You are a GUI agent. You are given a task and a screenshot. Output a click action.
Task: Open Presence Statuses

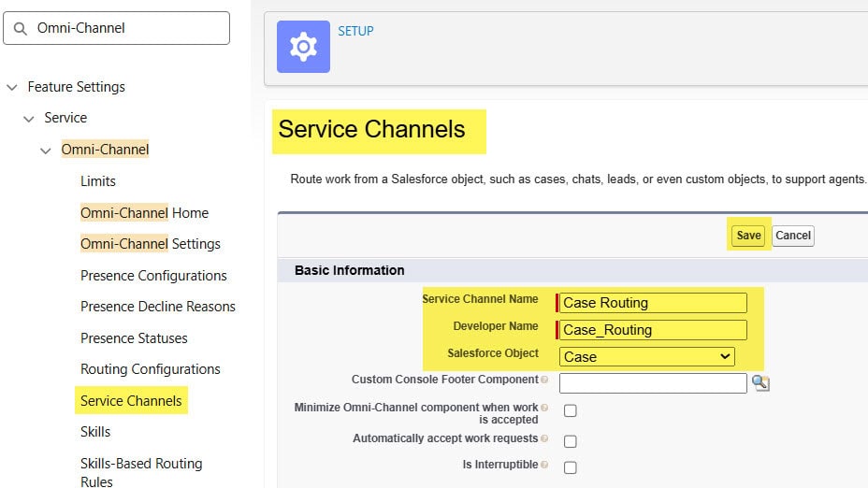pos(134,338)
